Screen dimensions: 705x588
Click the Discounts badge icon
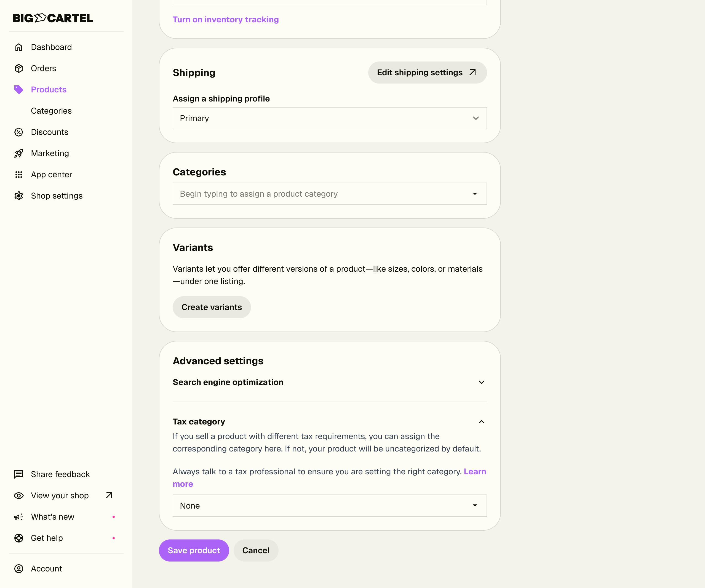tap(19, 132)
